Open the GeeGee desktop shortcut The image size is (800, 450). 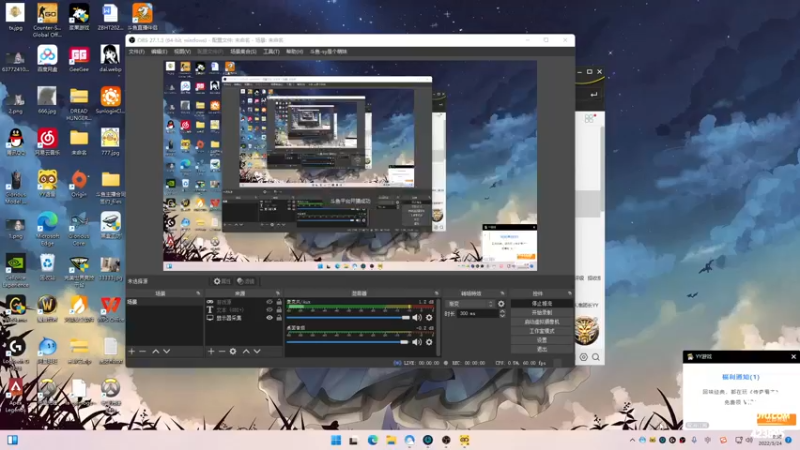[79, 59]
